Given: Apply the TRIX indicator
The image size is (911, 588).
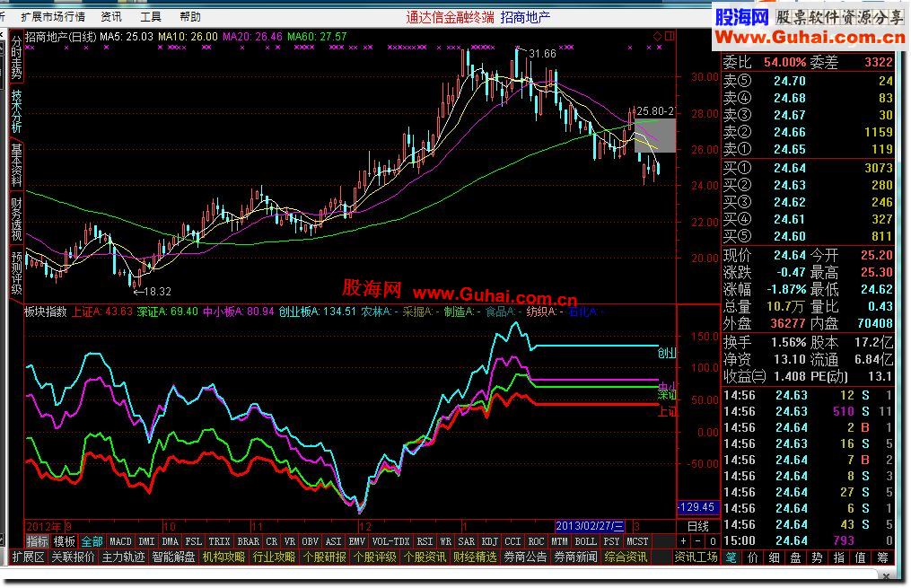Looking at the screenshot, I should pos(220,541).
